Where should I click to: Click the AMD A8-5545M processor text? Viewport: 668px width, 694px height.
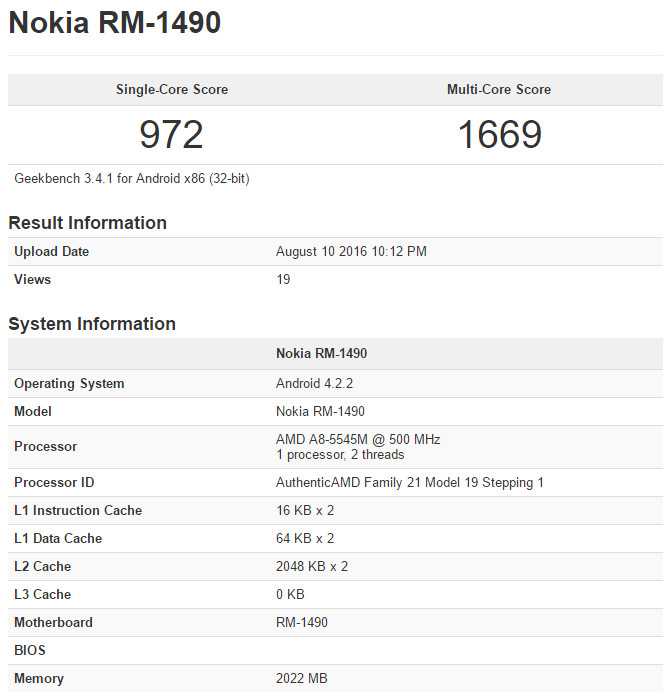(358, 440)
